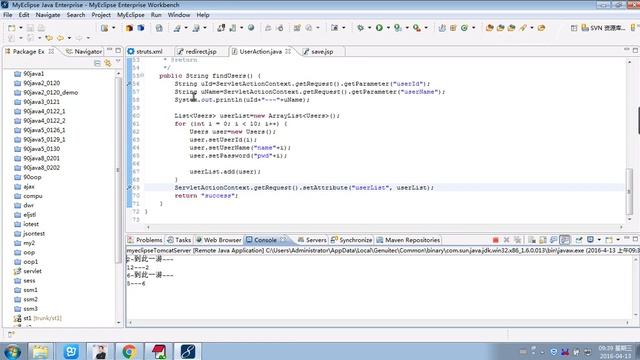Open the File menu
The image size is (640, 360).
coord(7,15)
